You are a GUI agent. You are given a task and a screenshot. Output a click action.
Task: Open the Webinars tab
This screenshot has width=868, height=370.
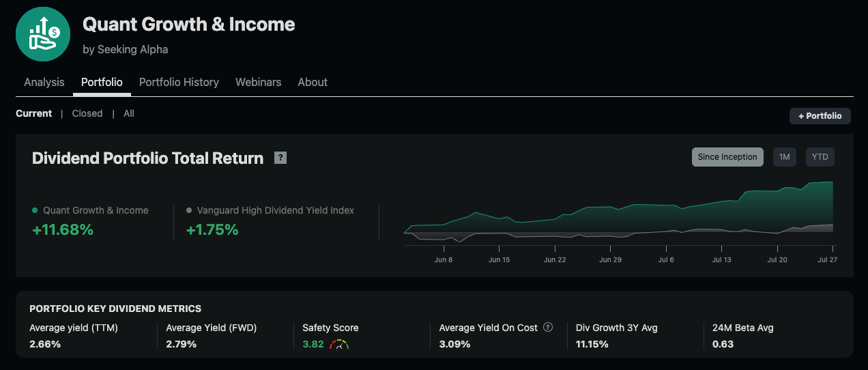(258, 82)
